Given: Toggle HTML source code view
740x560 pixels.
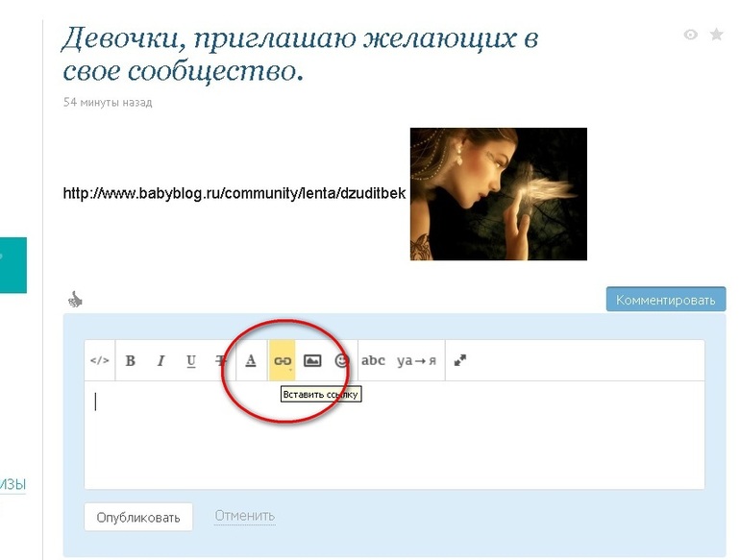Looking at the screenshot, I should (99, 361).
